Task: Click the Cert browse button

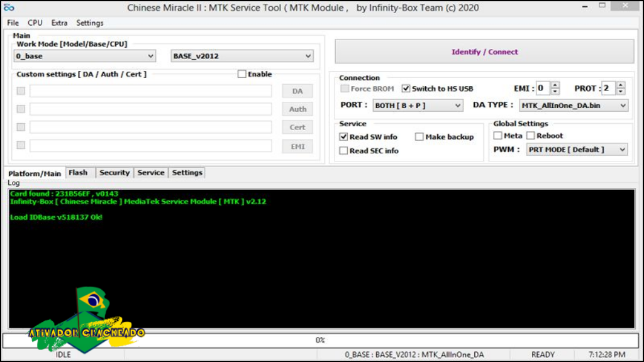Action: [297, 127]
